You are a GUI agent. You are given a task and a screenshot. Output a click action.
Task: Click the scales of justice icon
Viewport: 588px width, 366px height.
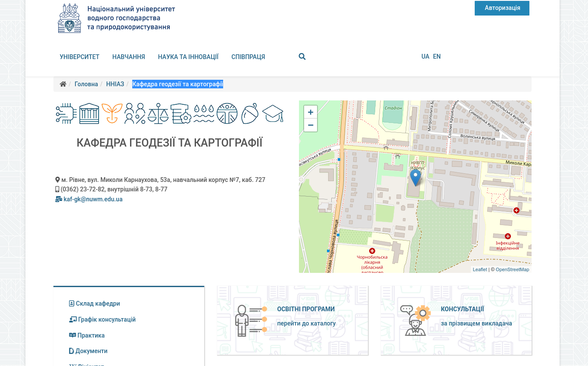tap(158, 113)
